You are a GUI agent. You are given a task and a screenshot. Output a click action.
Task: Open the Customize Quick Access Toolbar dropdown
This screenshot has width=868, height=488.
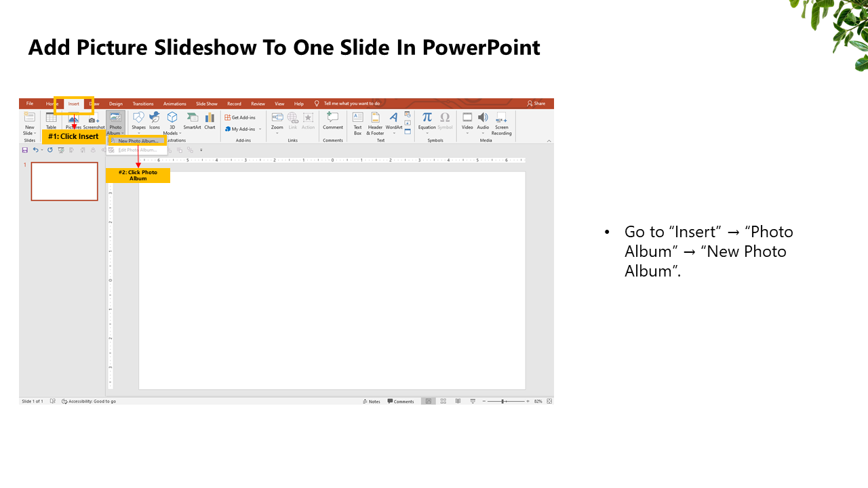201,150
